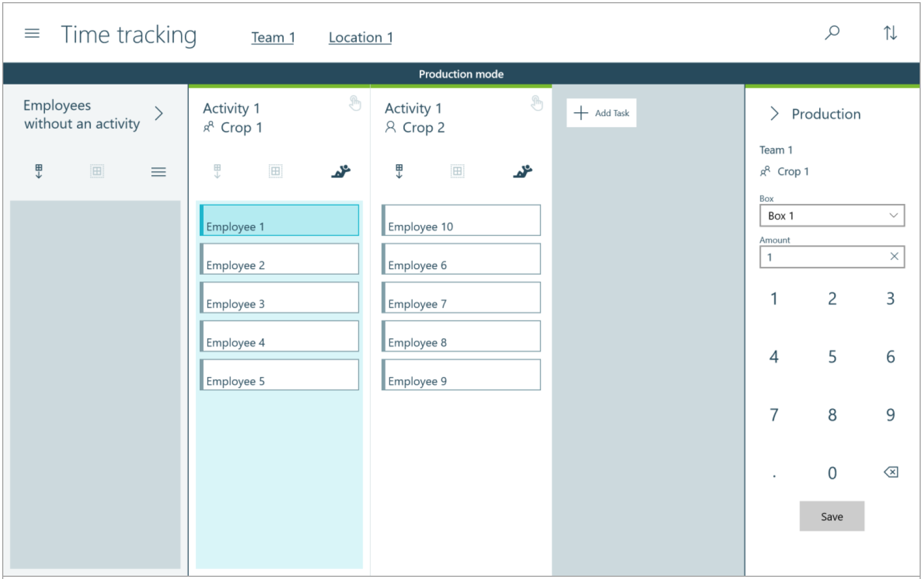This screenshot has height=579, width=924.
Task: Click grid icon in Crop 2 column
Action: click(457, 171)
